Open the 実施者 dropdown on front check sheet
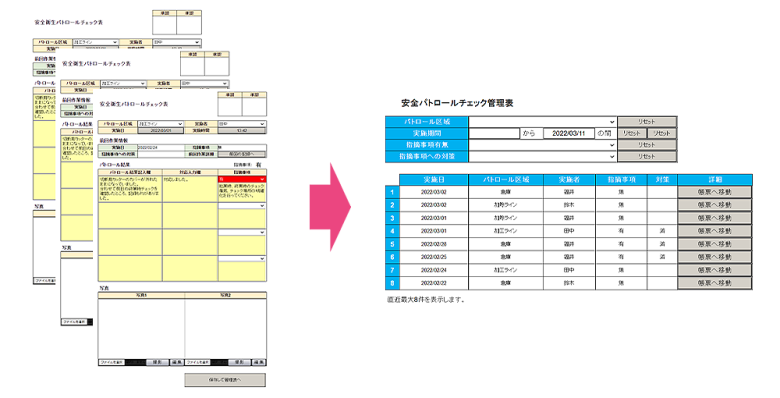The image size is (780, 398). coord(242,124)
